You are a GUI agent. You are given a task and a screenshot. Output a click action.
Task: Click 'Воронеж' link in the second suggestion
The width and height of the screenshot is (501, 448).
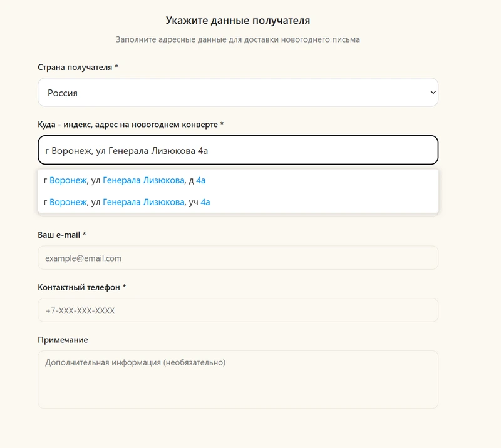point(68,201)
